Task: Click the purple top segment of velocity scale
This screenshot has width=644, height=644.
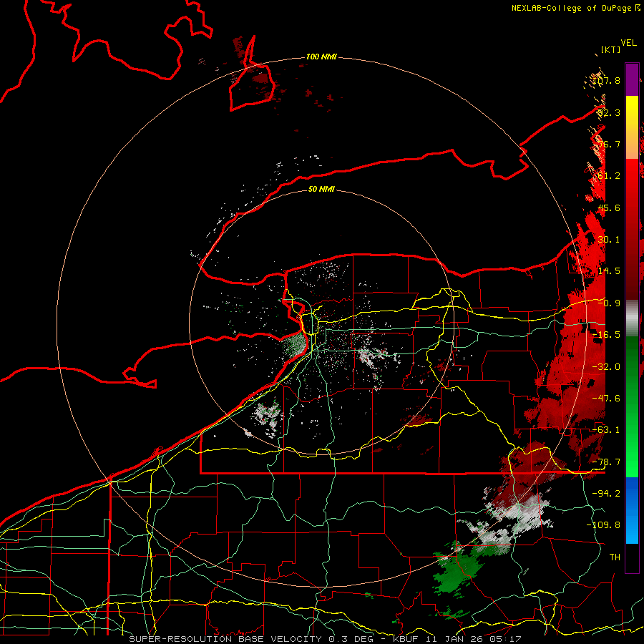Action: point(632,79)
